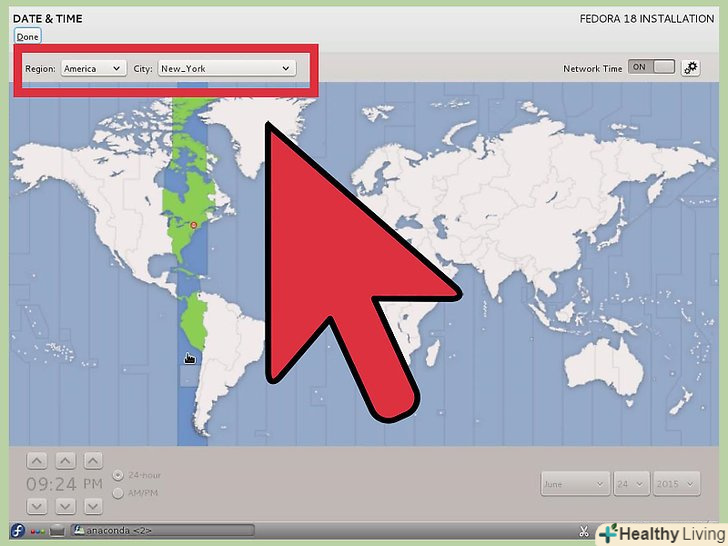Decrease the minutes with middle down arrow
Screen dimensions: 728x546
click(x=65, y=506)
